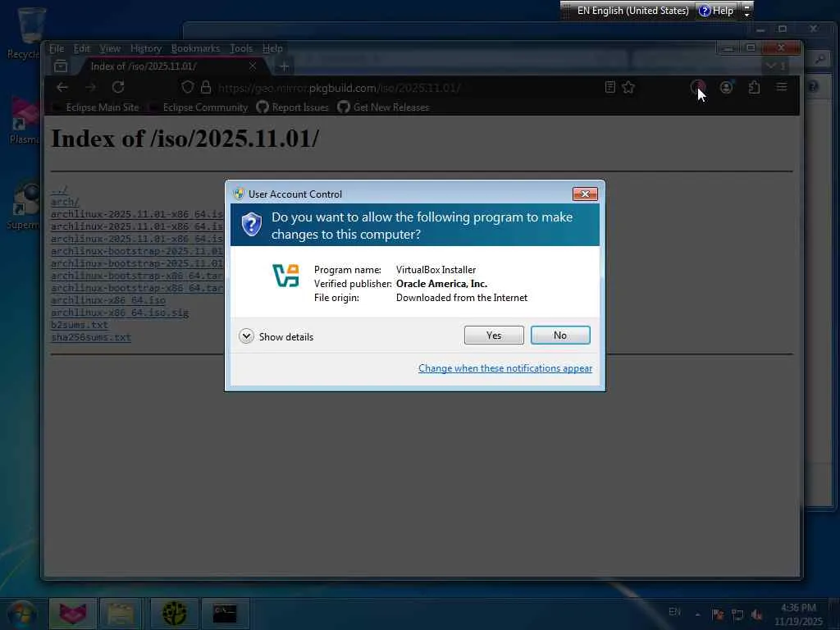Go to parent directory ../ link

[59, 189]
